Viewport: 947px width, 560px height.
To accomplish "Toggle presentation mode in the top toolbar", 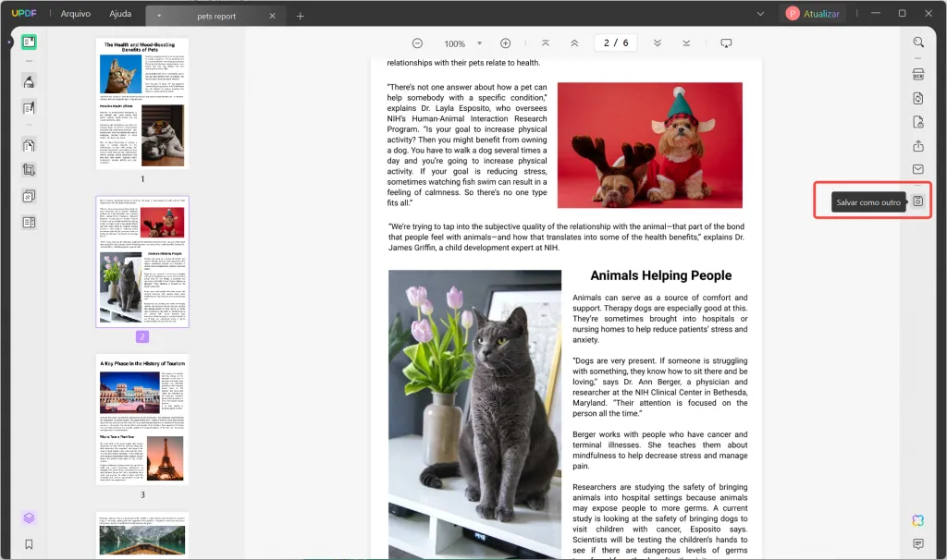I will pyautogui.click(x=726, y=43).
